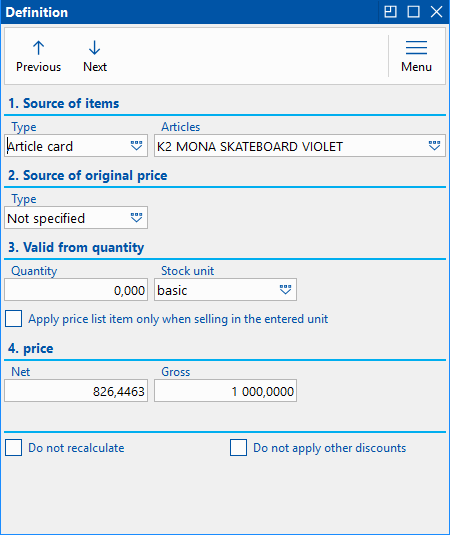Viewport: 450px width, 535px height.
Task: Open the Article card type dropdown arrow
Action: coord(136,146)
